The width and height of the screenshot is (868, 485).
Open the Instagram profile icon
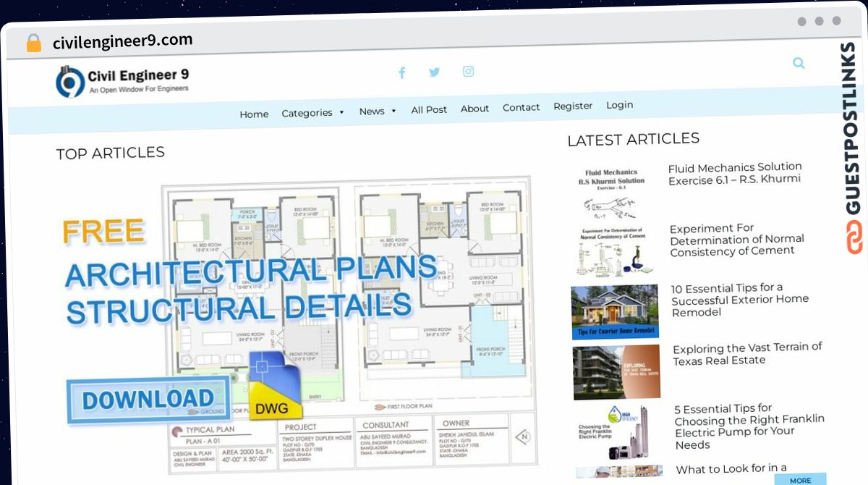469,71
